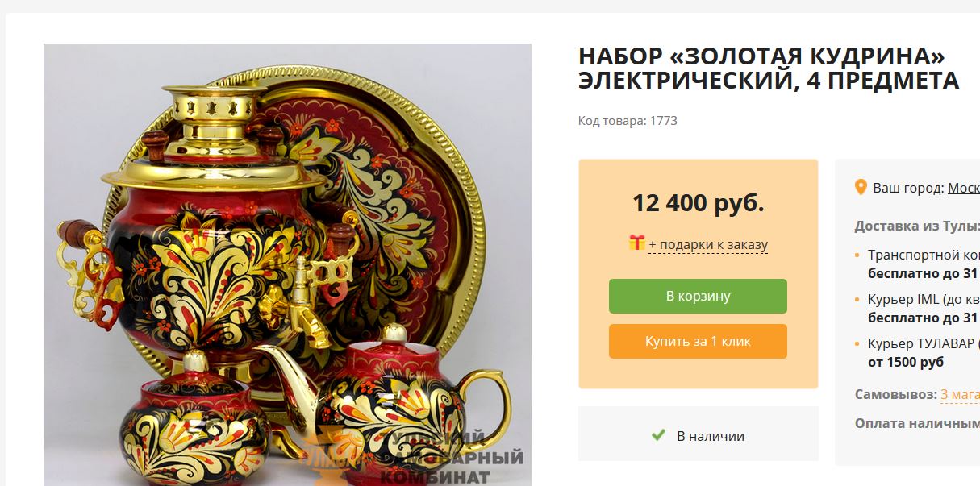
Task: Click the 'В наличии' availability label
Action: coord(711,436)
